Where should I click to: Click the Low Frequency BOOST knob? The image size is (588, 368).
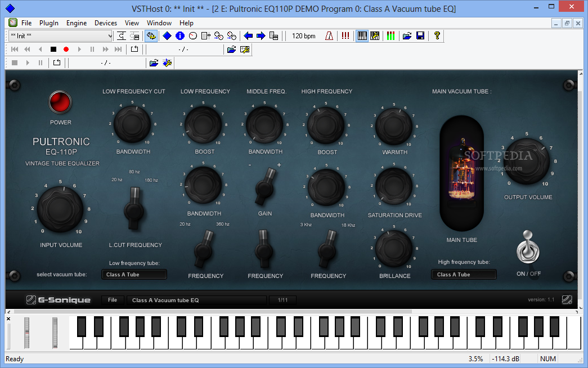tap(203, 125)
